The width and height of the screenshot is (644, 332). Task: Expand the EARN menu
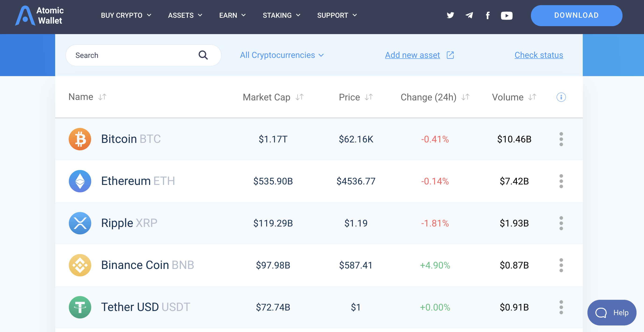(233, 15)
